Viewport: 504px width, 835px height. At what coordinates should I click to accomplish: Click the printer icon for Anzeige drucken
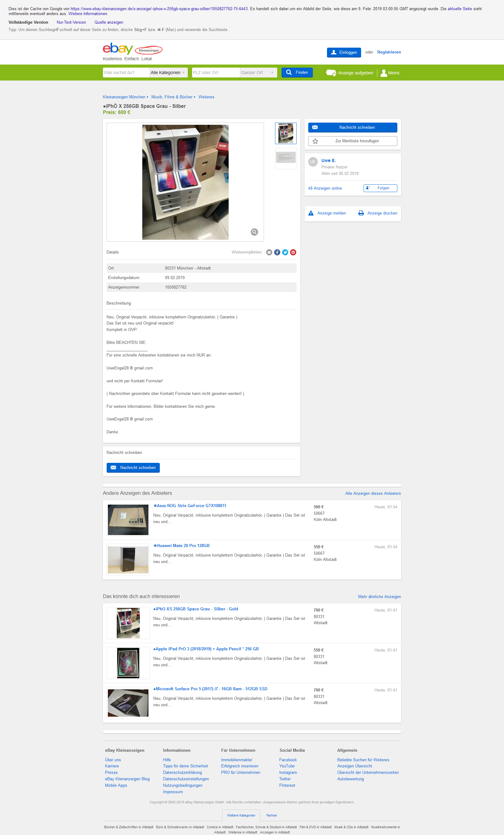361,213
